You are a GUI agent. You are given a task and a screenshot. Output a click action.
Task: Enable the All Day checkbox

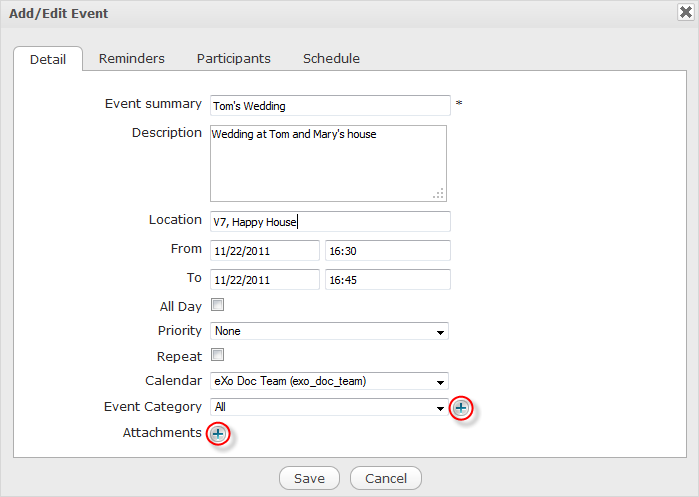click(217, 305)
